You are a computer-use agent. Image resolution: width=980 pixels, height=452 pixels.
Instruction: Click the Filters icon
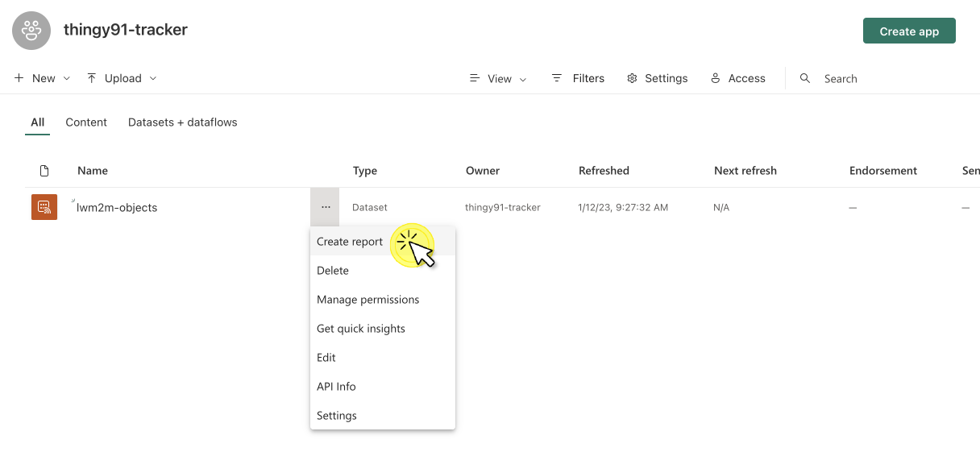tap(557, 78)
